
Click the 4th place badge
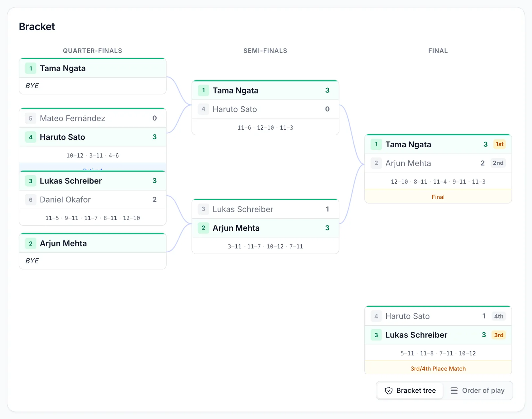pyautogui.click(x=498, y=316)
